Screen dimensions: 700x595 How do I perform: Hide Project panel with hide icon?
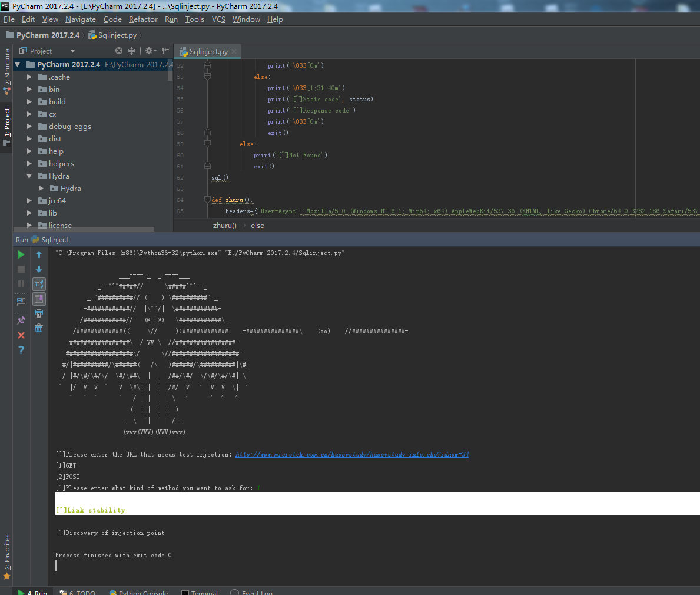[165, 51]
